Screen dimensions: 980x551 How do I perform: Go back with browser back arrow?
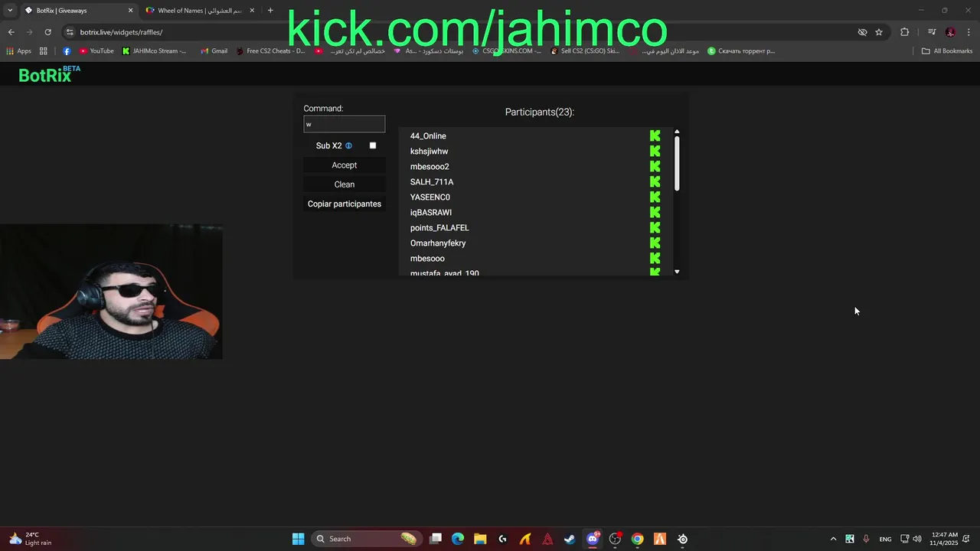pos(11,32)
